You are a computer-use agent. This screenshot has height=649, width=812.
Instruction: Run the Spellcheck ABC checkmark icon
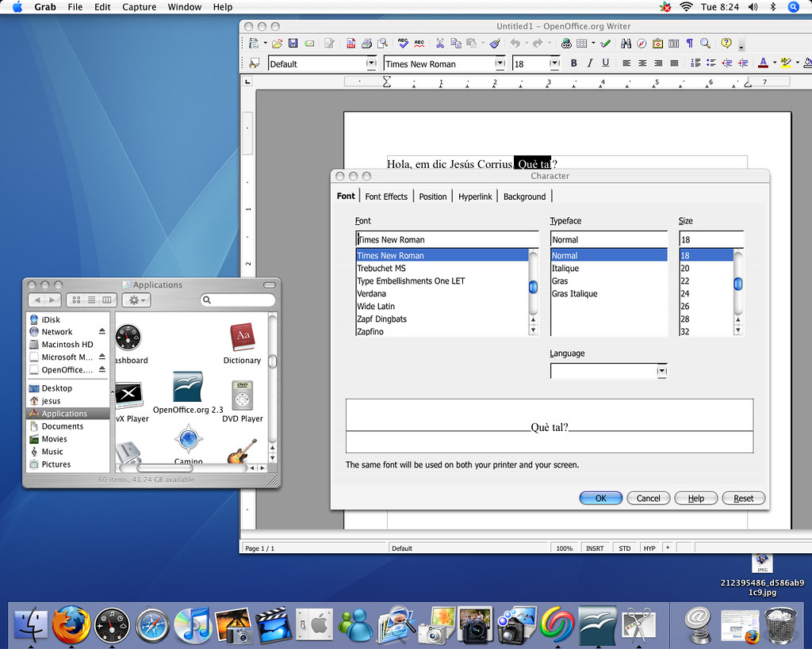point(403,44)
